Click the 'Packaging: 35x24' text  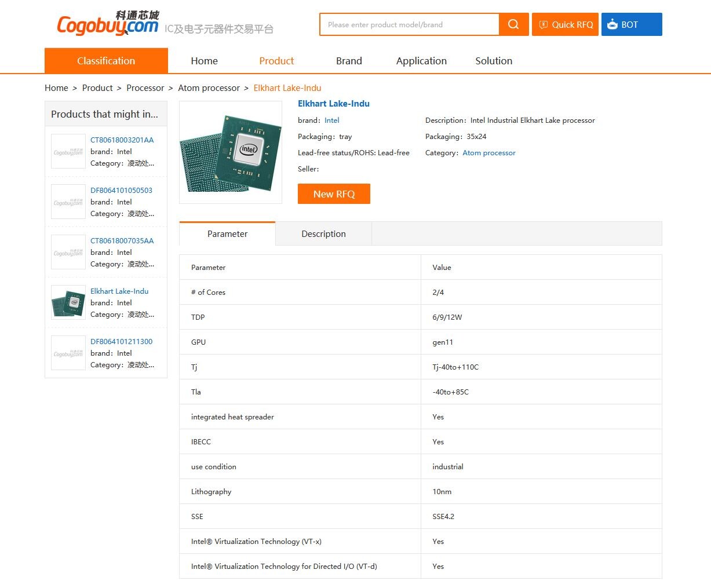click(456, 137)
